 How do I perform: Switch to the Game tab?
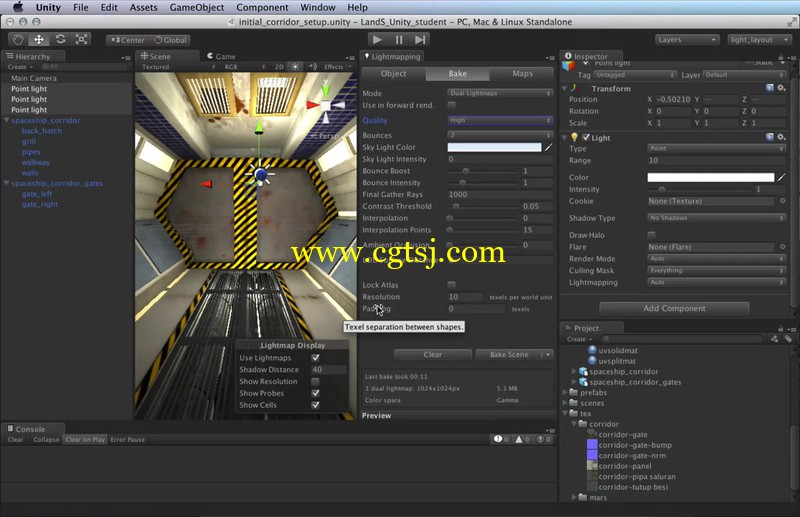tap(221, 56)
